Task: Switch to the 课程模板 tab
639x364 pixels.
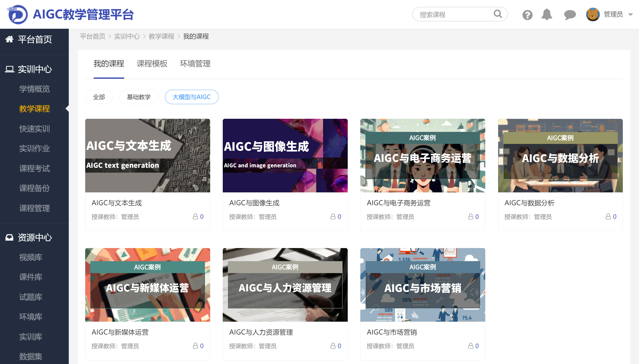Action: pyautogui.click(x=152, y=64)
